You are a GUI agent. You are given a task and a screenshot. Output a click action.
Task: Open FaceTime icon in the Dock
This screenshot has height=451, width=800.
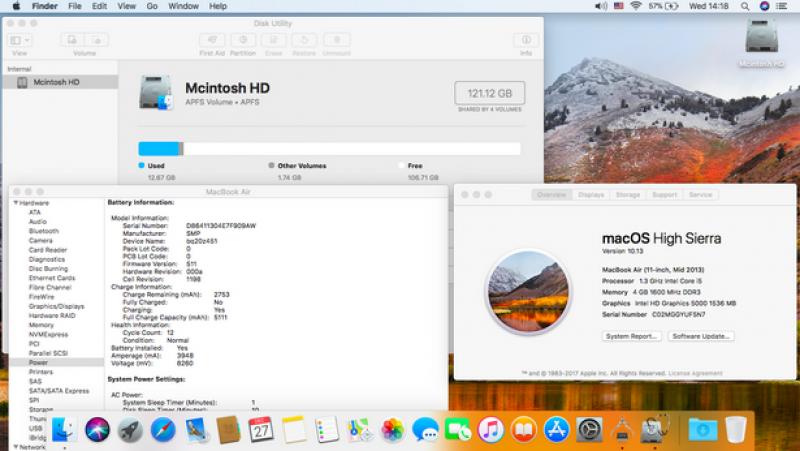(458, 430)
